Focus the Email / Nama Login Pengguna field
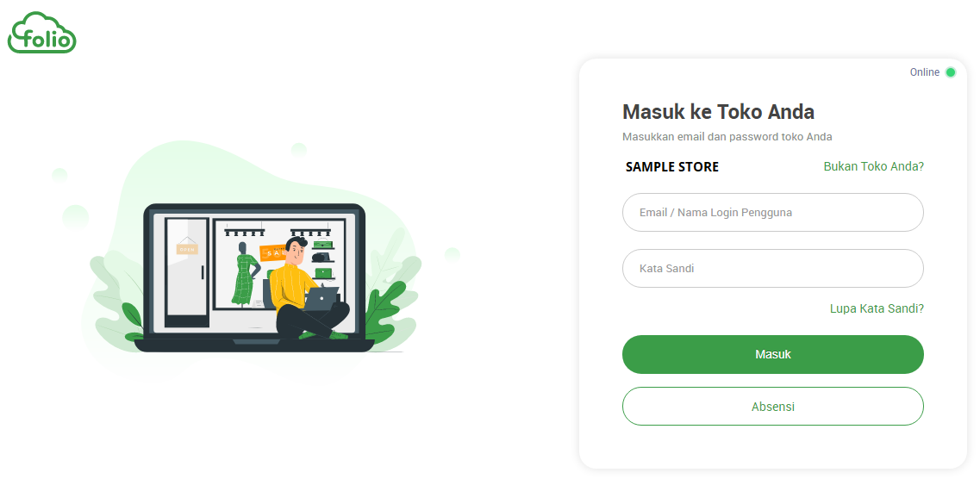 coord(772,212)
